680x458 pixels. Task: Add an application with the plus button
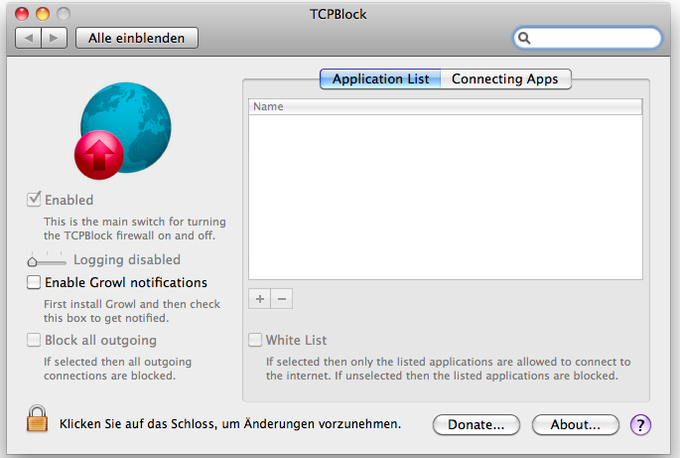[260, 299]
